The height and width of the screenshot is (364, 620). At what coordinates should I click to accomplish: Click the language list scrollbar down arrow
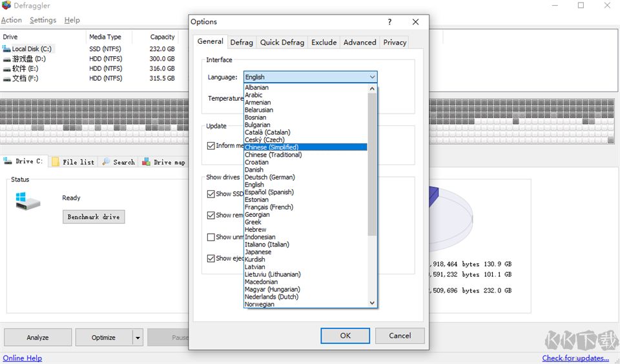tap(372, 303)
